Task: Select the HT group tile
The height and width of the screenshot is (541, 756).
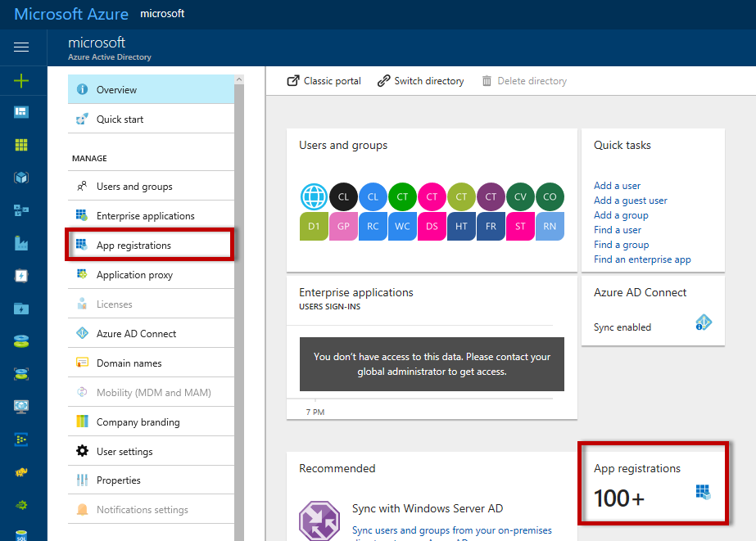Action: 461,226
